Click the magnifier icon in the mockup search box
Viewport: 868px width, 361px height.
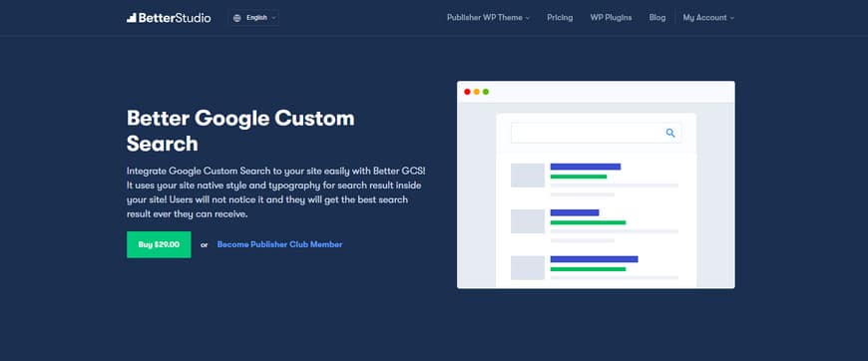(x=670, y=133)
